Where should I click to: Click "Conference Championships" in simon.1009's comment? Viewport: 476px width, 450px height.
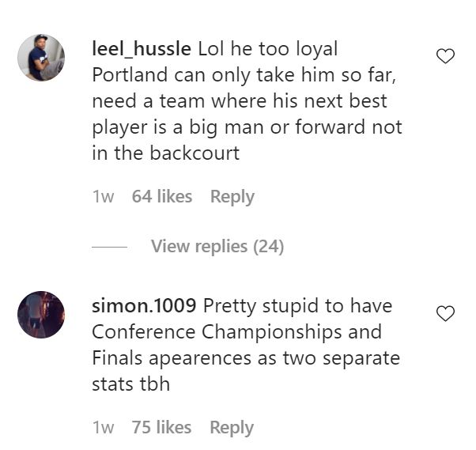[x=236, y=331]
